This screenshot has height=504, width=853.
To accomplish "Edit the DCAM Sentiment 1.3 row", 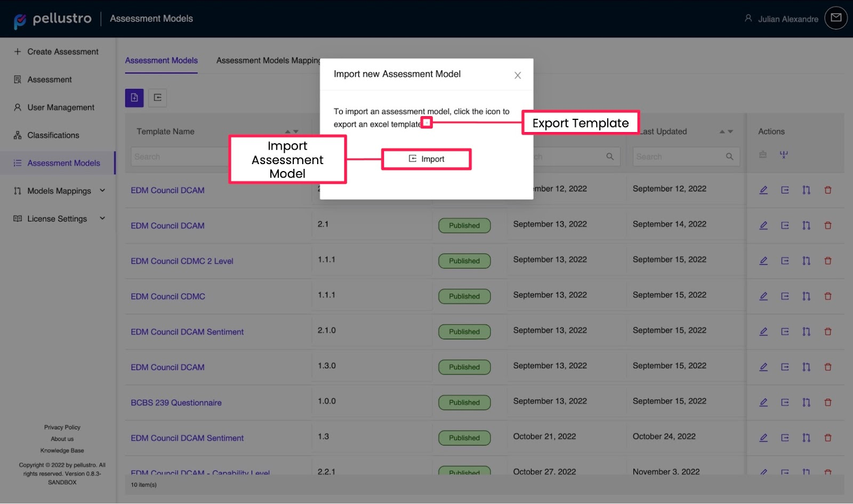I will 763,437.
